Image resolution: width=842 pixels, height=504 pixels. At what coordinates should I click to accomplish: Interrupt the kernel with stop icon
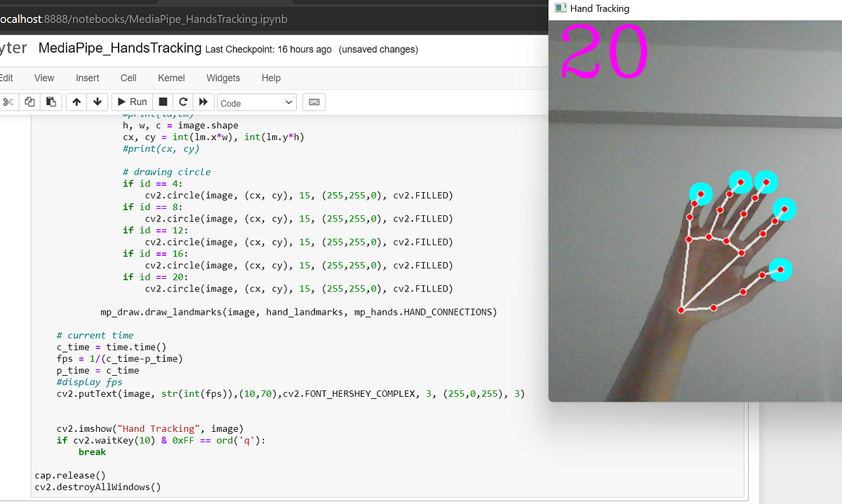[162, 102]
